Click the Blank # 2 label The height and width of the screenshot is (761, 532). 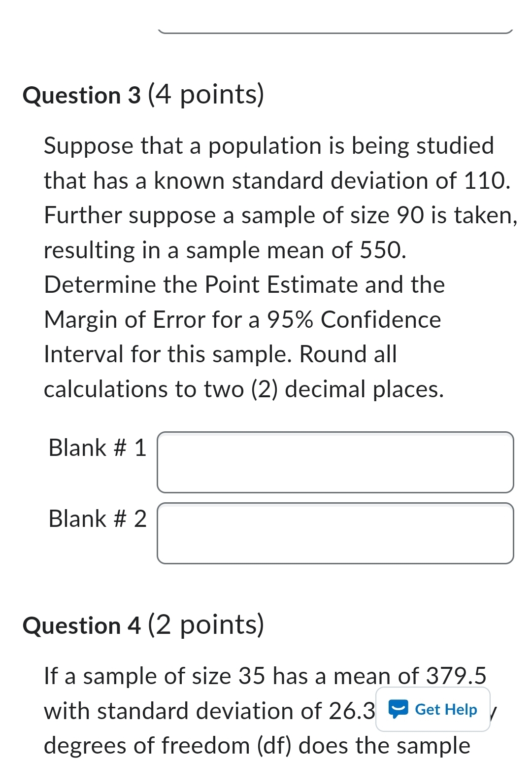coord(97,519)
